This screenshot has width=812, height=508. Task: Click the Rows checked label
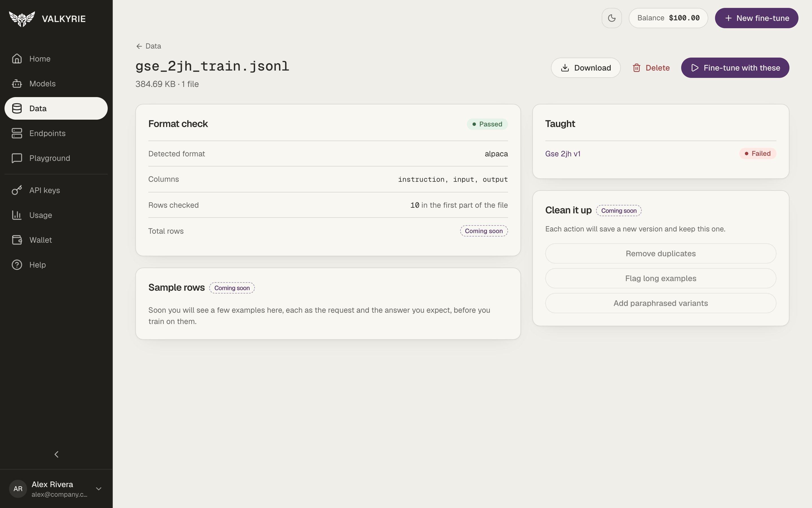point(173,205)
